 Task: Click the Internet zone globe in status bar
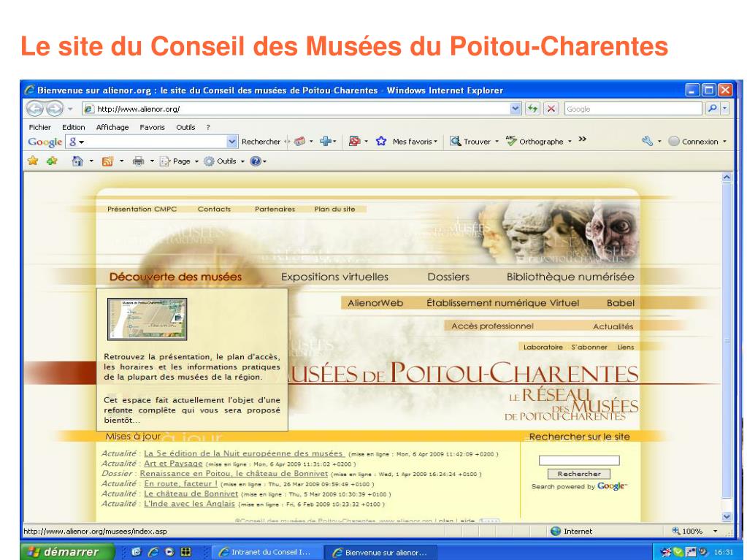pyautogui.click(x=556, y=532)
